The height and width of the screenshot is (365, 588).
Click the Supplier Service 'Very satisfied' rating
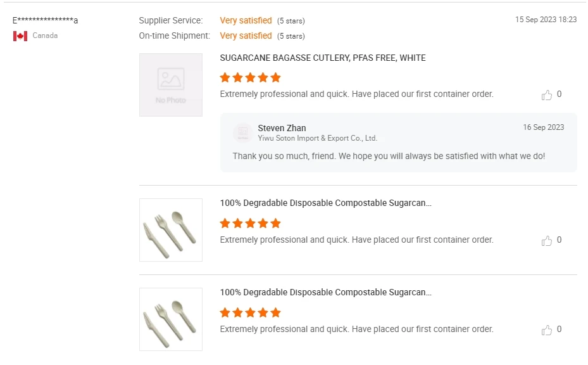(246, 21)
